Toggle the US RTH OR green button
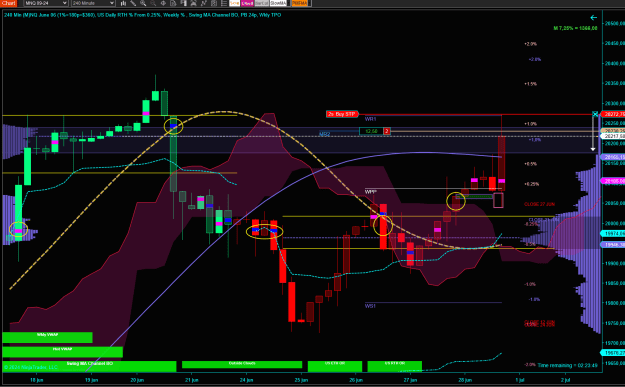This screenshot has width=625, height=387. (395, 366)
